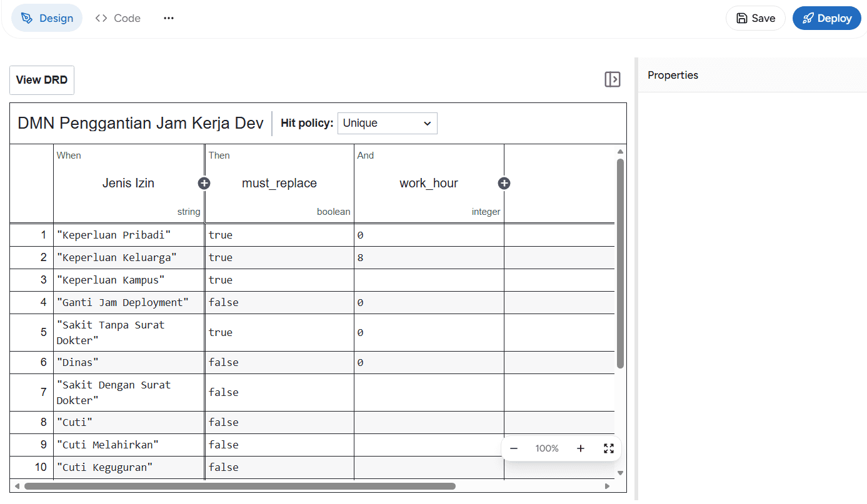Click the DMN Penggantian Jam Kerja Dev title

(141, 123)
